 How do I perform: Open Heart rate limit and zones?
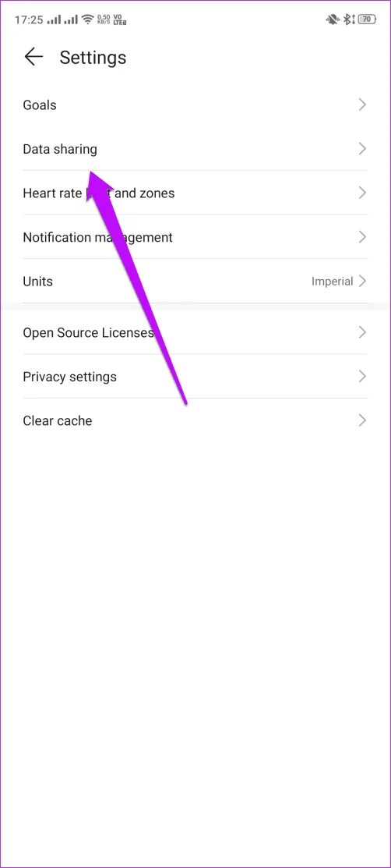(x=195, y=193)
